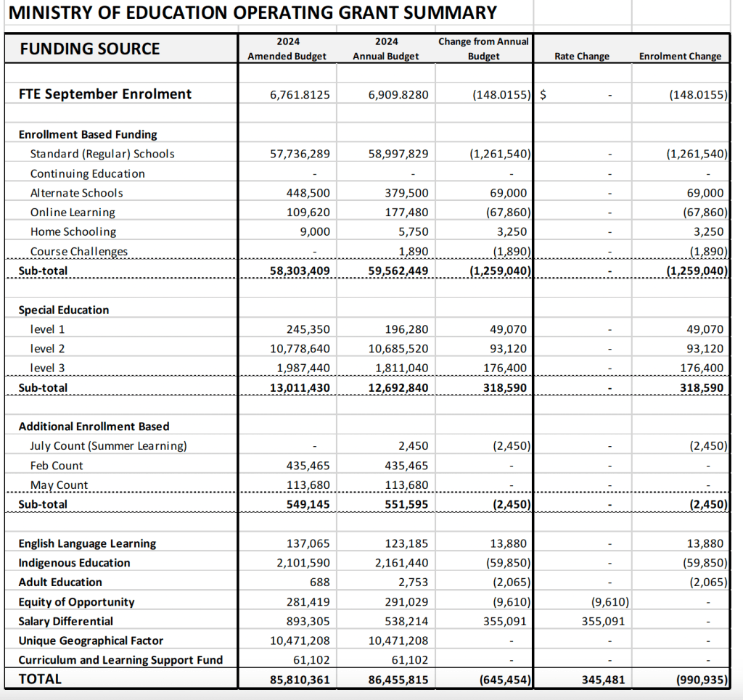
Task: Select the 2024 Amended Budget column header
Action: (287, 49)
